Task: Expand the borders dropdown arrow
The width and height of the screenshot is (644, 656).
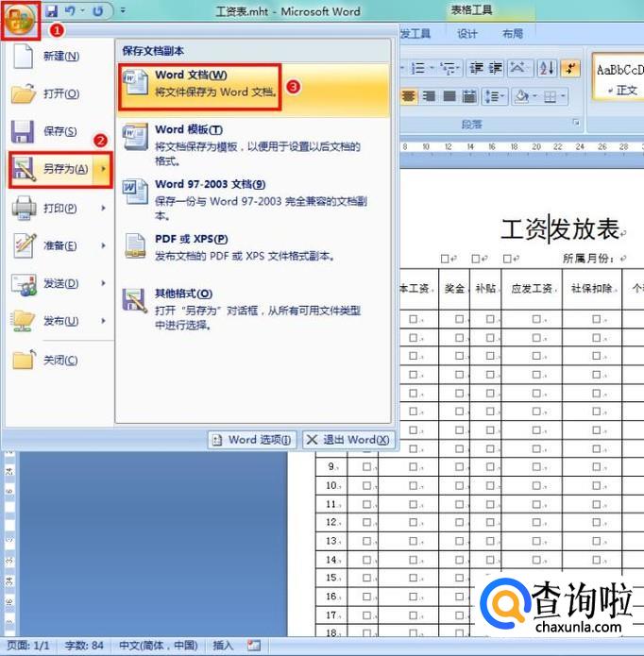Action: [563, 96]
